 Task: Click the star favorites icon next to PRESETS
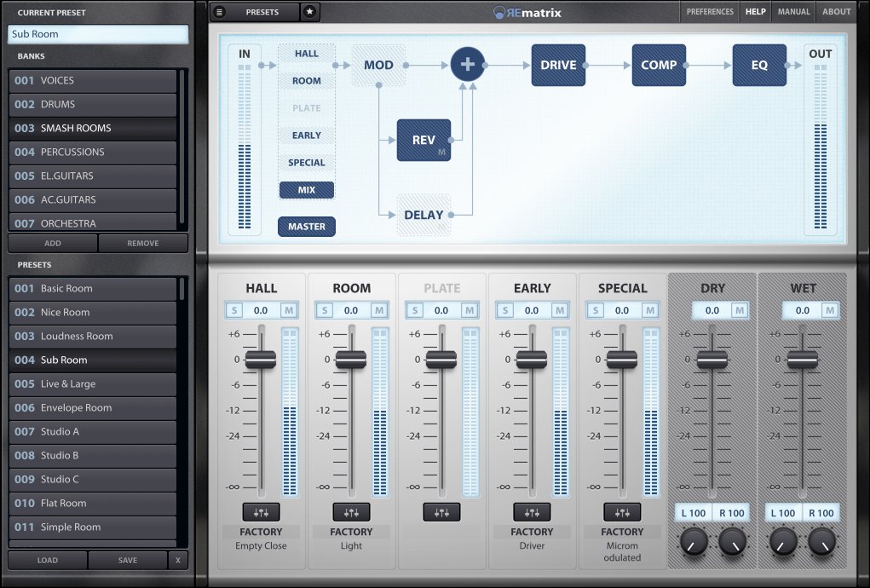tap(309, 12)
